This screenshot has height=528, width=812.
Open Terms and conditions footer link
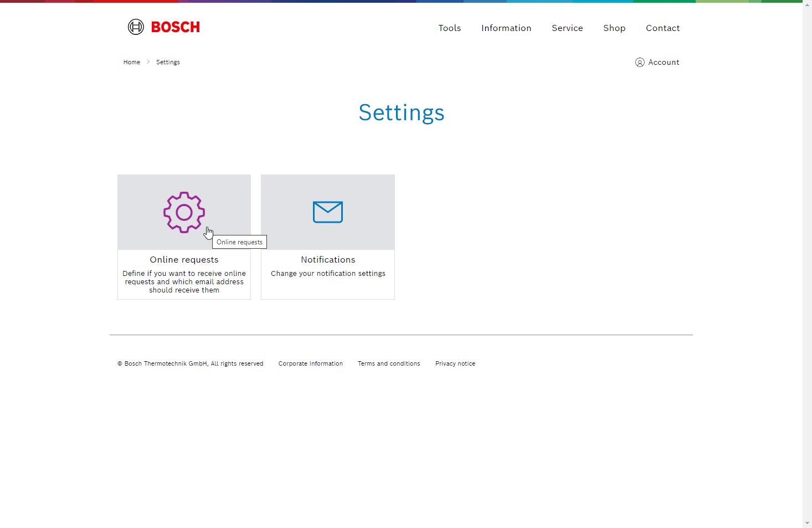[x=389, y=363]
